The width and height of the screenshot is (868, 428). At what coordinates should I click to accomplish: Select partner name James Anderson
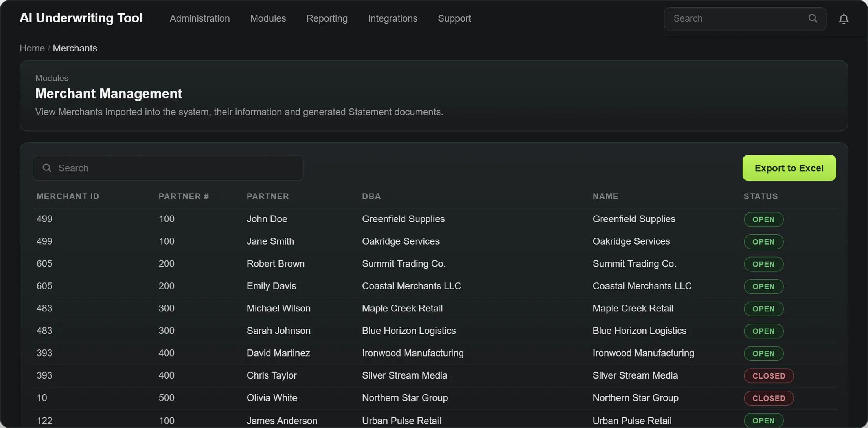point(282,421)
